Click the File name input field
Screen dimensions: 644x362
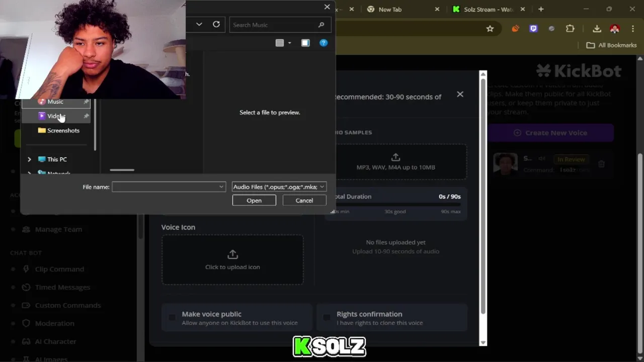point(165,187)
